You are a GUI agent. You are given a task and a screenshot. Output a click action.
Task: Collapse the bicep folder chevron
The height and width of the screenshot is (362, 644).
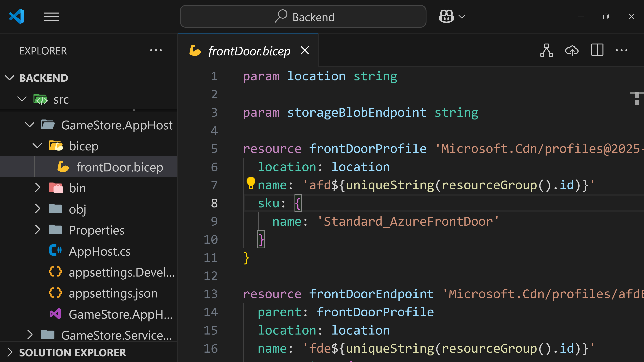37,146
